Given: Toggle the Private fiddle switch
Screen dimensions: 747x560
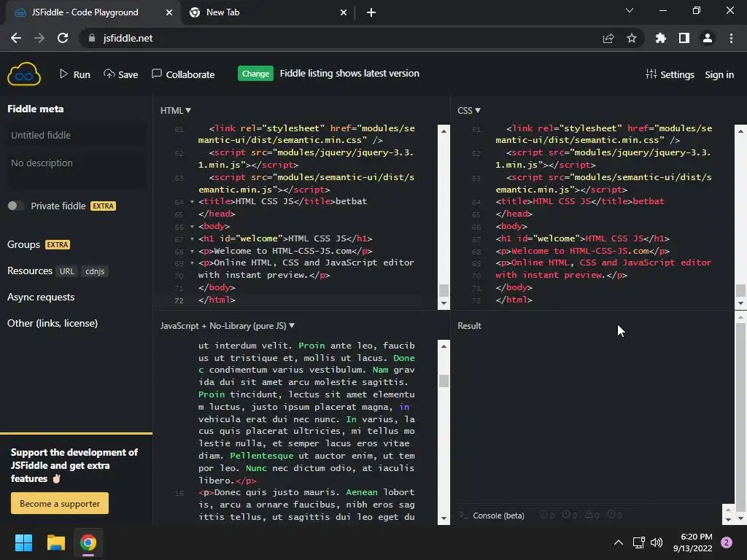Looking at the screenshot, I should point(16,206).
